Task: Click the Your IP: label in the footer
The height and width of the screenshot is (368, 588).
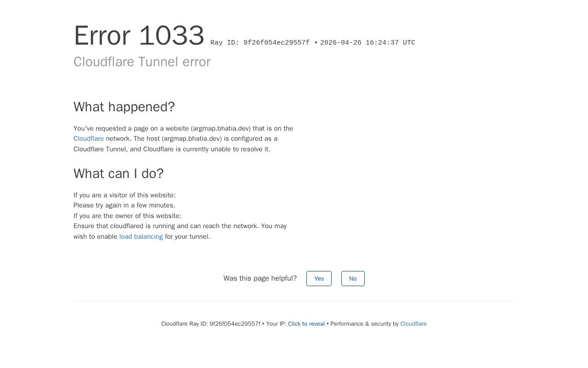Action: point(276,324)
